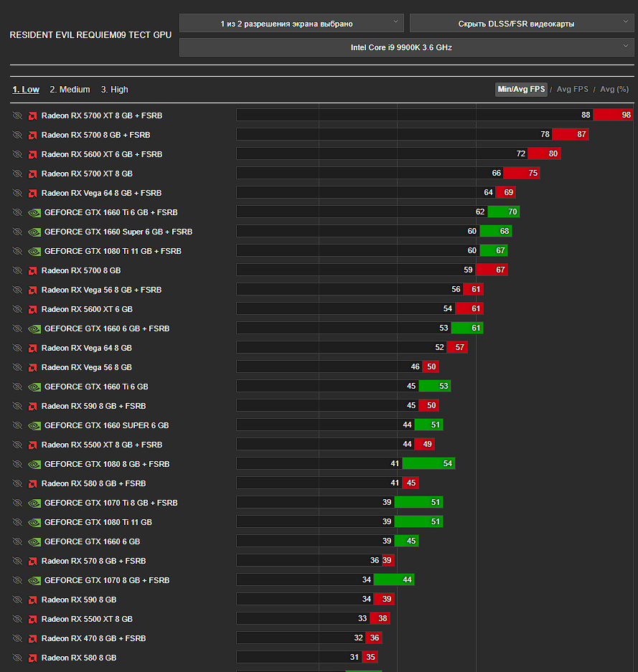Click AMD logo next to Radeon RX Vega 56 8 GB
Image resolution: width=638 pixels, height=672 pixels.
(32, 367)
